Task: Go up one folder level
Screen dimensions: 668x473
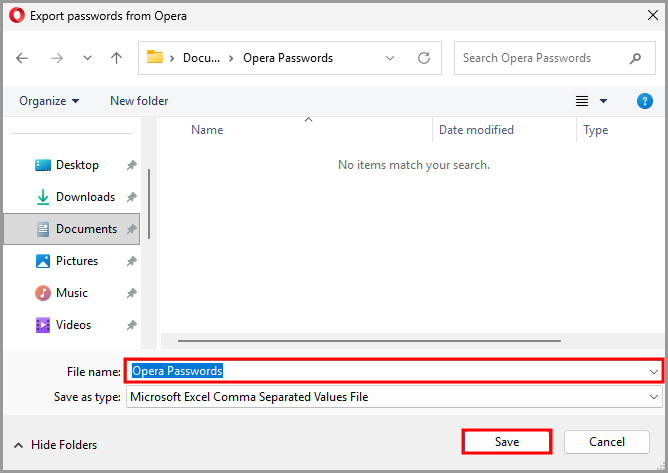Action: coord(116,58)
